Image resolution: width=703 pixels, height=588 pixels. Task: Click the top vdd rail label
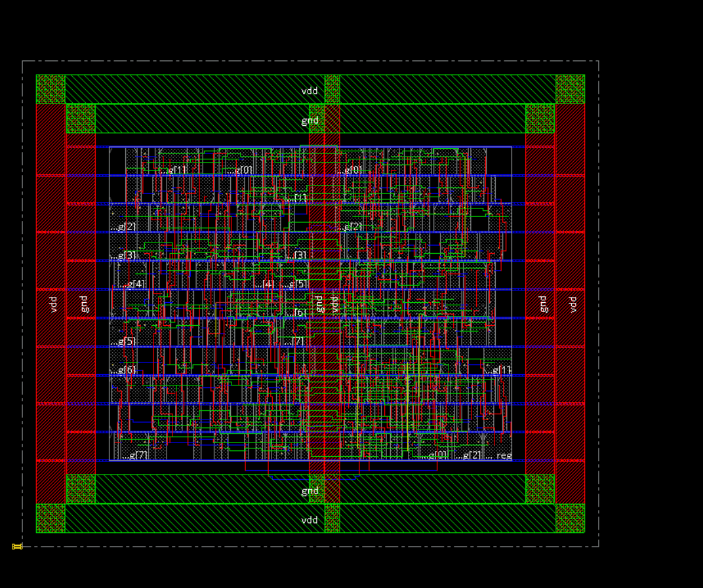(309, 90)
